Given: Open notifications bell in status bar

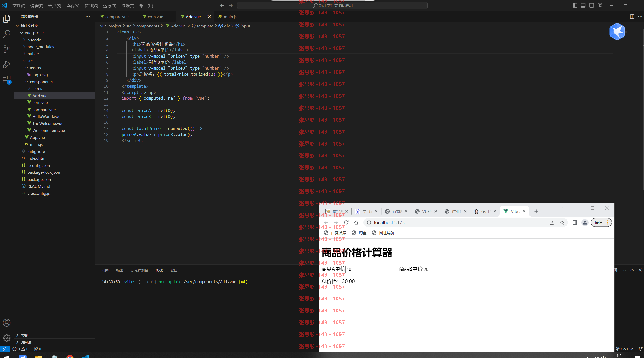Looking at the screenshot, I should click(x=640, y=349).
